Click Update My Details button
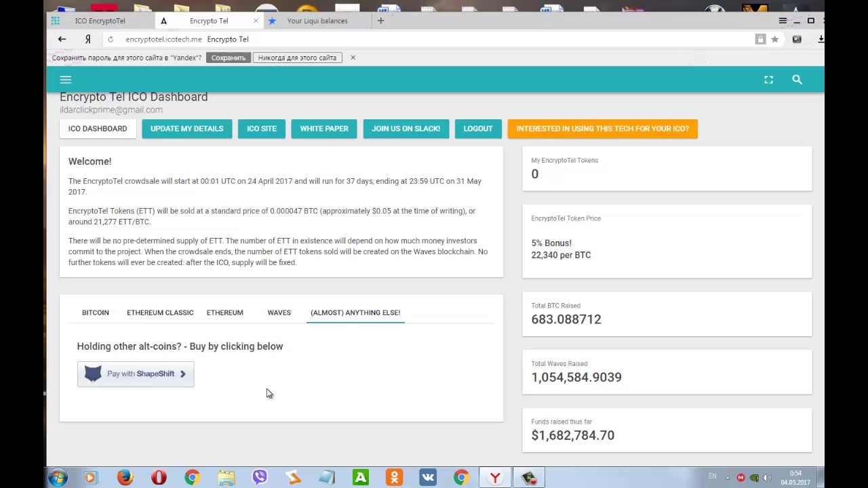 click(x=187, y=129)
